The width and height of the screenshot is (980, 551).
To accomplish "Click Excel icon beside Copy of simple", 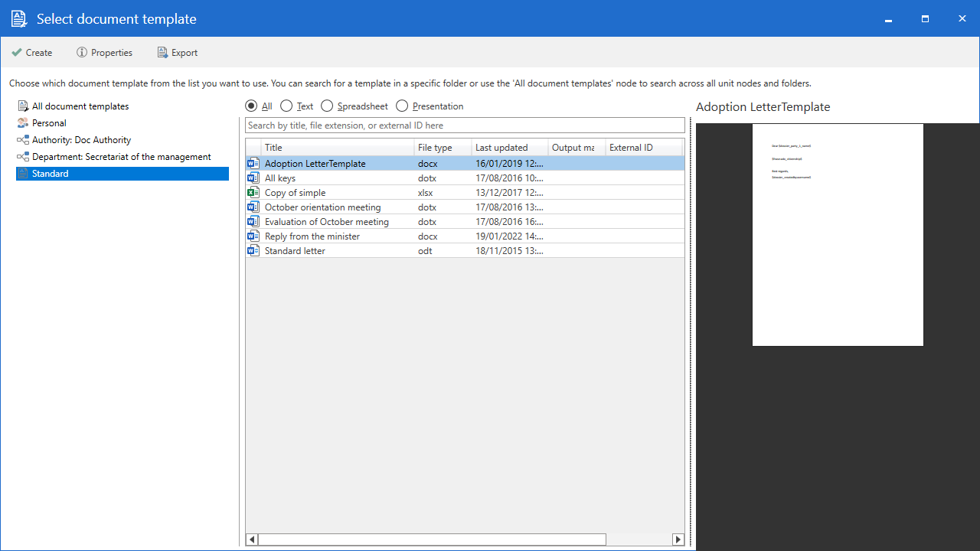I will pos(253,193).
